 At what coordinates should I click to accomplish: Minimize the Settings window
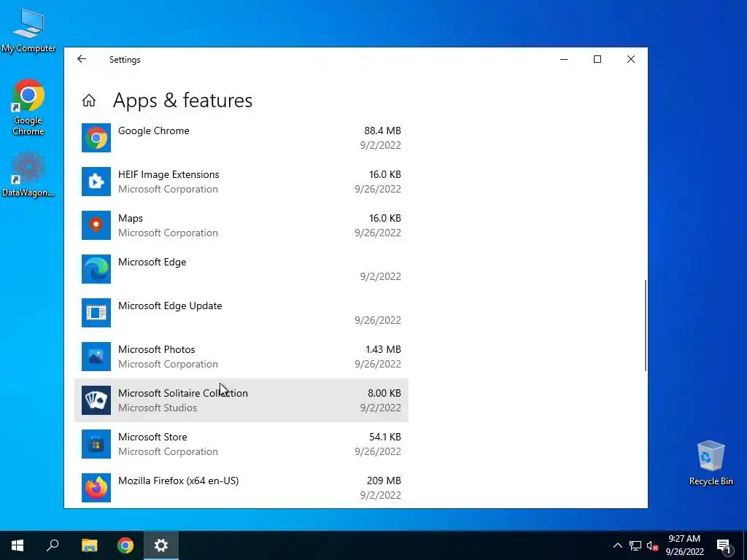[x=564, y=59]
